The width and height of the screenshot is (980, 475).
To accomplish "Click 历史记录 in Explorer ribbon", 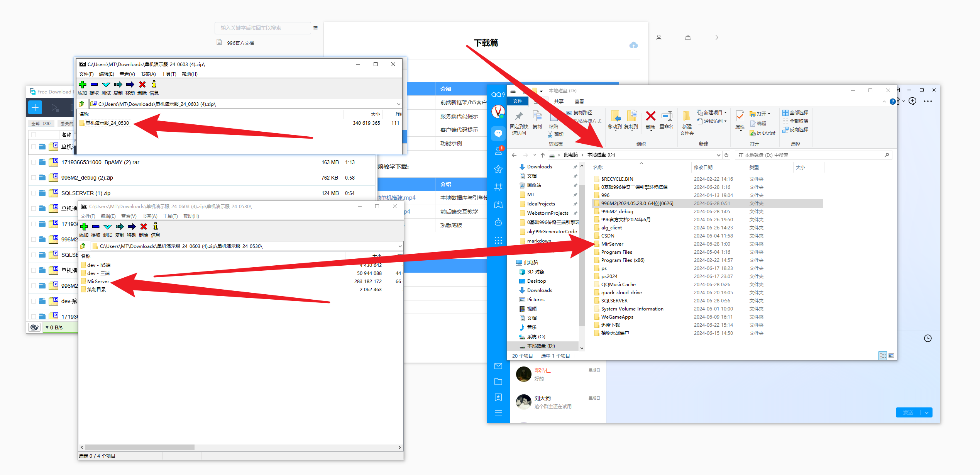I will coord(762,133).
